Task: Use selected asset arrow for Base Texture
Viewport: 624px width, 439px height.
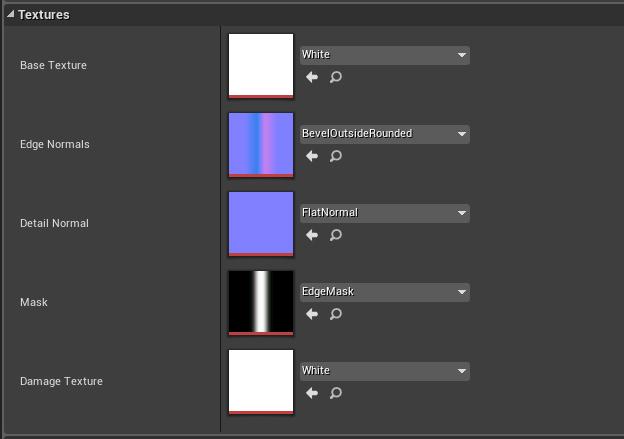Action: pyautogui.click(x=311, y=77)
